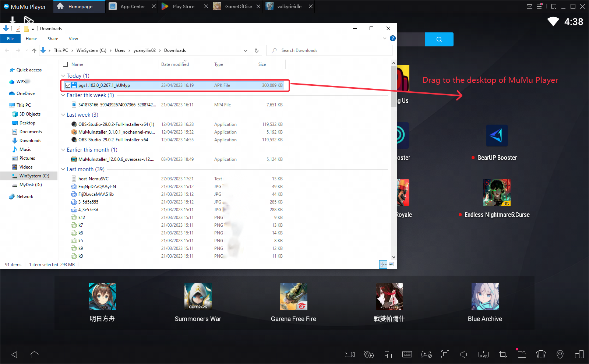Open the MuMu mail envelope icon
This screenshot has width=589, height=364.
coord(530,6)
